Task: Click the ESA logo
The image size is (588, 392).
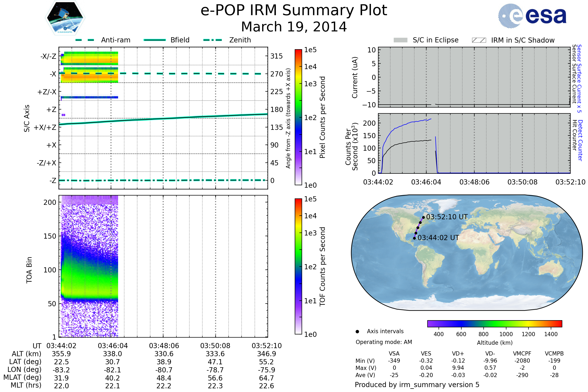Action: pos(532,16)
